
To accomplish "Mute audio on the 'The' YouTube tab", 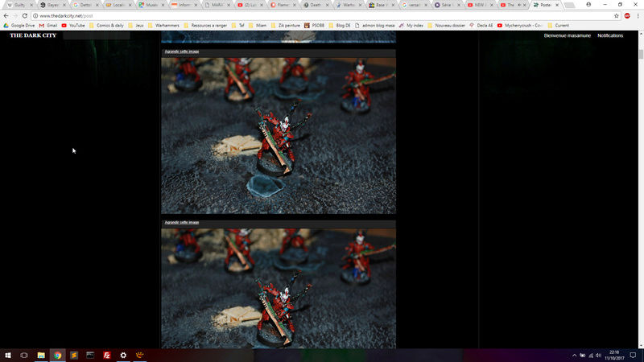I will tap(519, 5).
